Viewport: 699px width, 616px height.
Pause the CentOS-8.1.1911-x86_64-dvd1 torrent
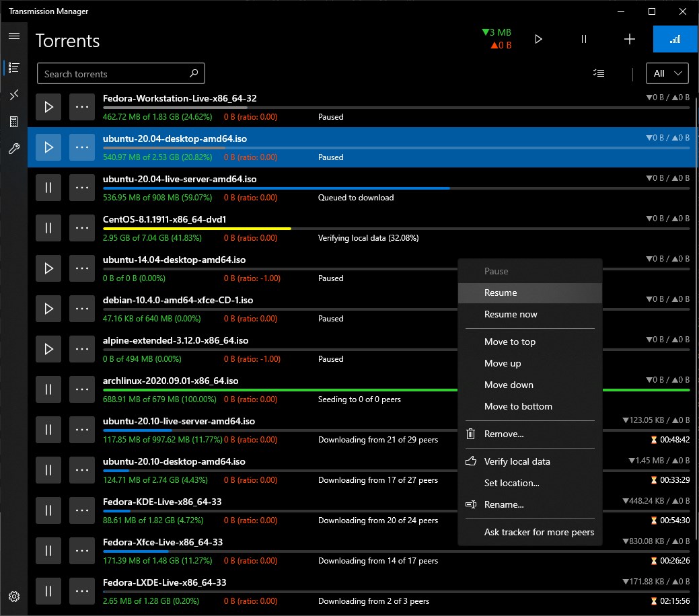tap(48, 228)
